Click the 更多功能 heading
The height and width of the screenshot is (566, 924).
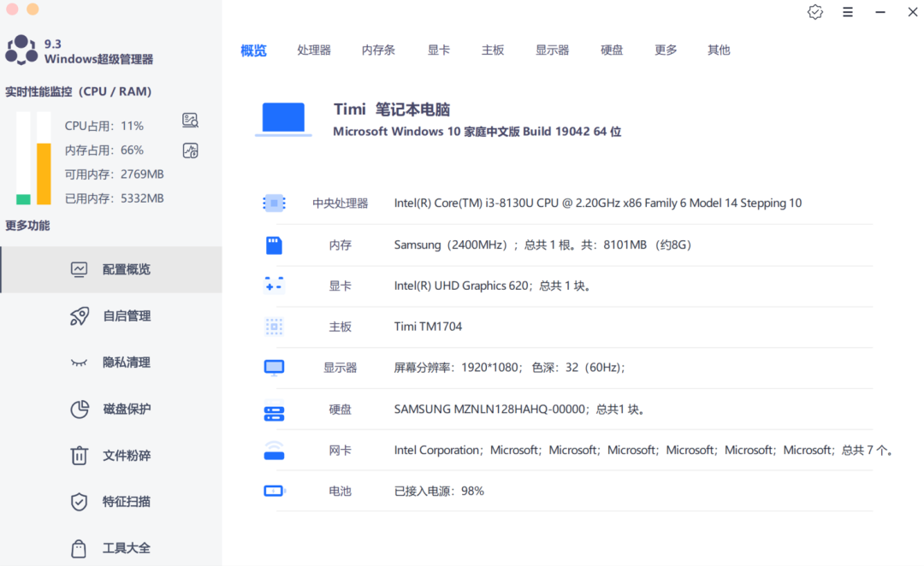[27, 226]
